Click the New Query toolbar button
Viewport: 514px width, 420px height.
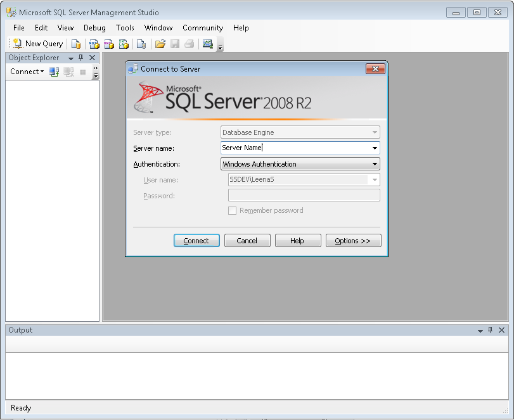(x=39, y=44)
